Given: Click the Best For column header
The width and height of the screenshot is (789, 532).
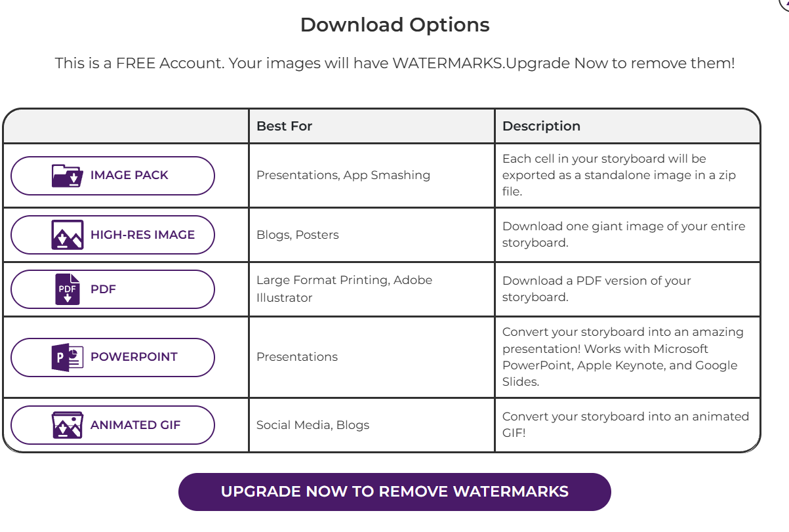Looking at the screenshot, I should [284, 126].
